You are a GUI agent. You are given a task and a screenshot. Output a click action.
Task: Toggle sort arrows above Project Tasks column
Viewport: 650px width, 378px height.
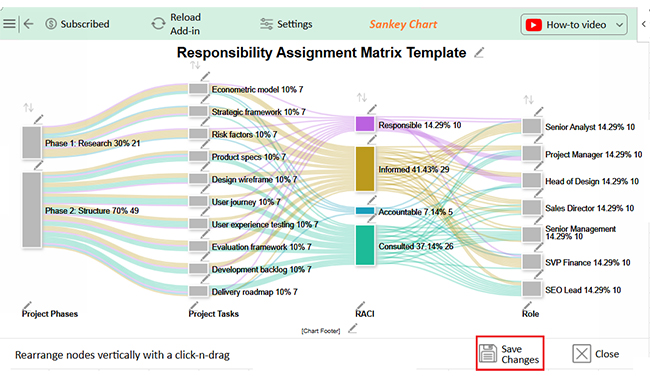pos(195,65)
